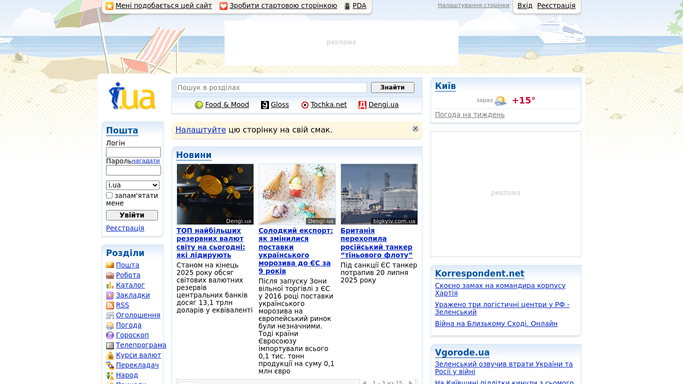Click the briefcase icon next to Робота

[110, 275]
